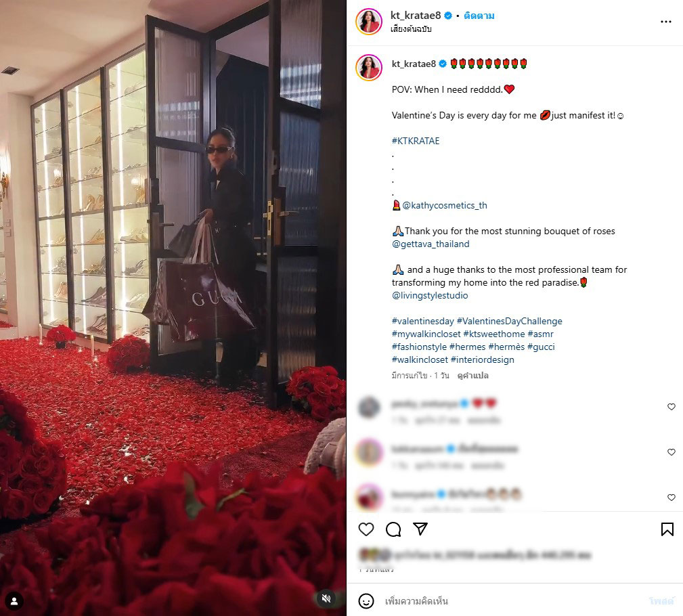Like the second comment's heart
This screenshot has width=683, height=616.
pos(671,452)
